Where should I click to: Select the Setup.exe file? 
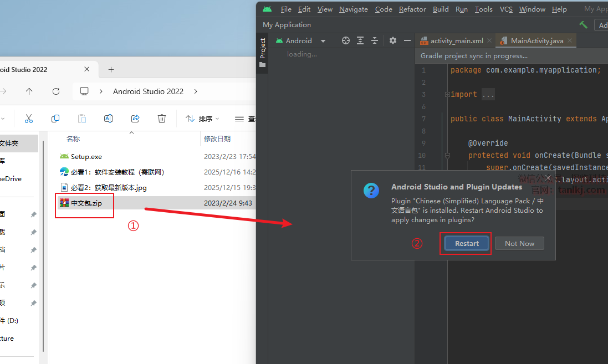click(86, 157)
